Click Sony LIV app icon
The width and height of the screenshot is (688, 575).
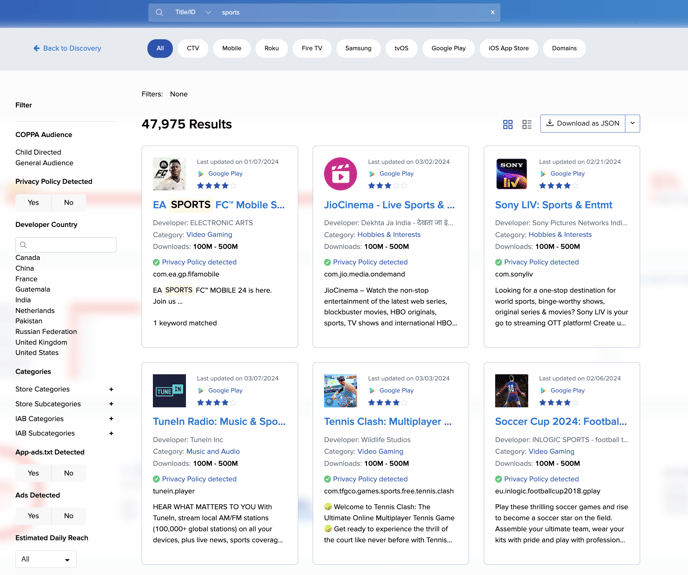point(512,174)
